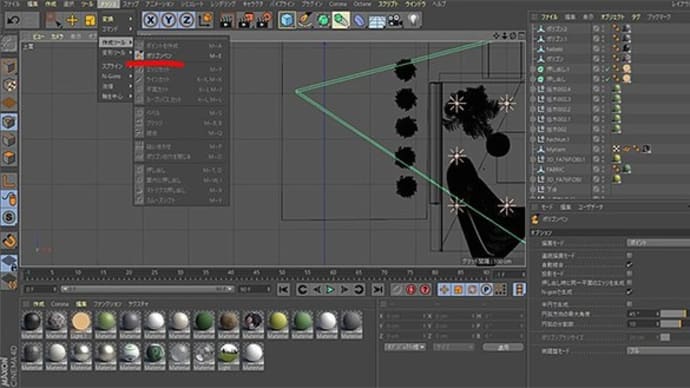Viewport: 690px width, 388px height.
Task: Toggle the 半円を生成 checkbox
Action: pos(629,304)
